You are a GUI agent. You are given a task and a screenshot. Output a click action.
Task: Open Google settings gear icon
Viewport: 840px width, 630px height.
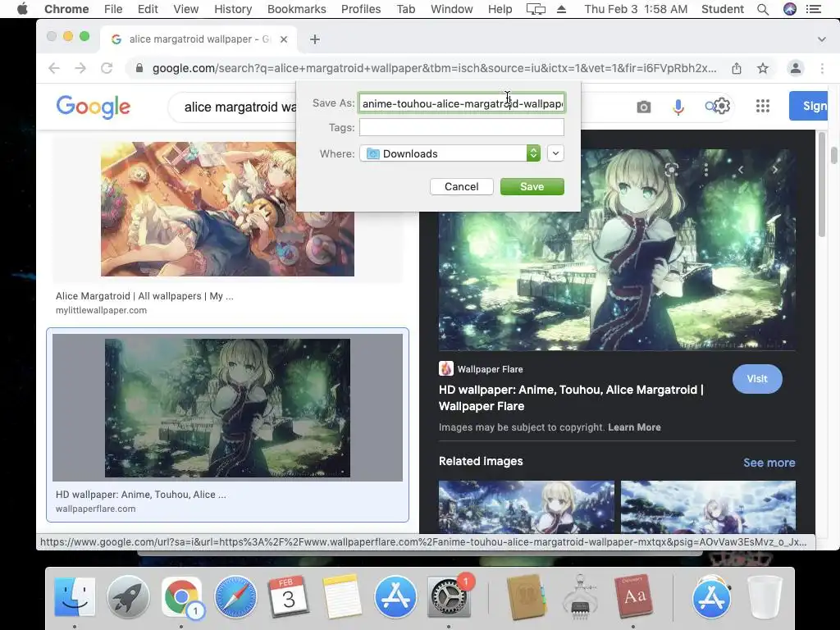pos(721,106)
